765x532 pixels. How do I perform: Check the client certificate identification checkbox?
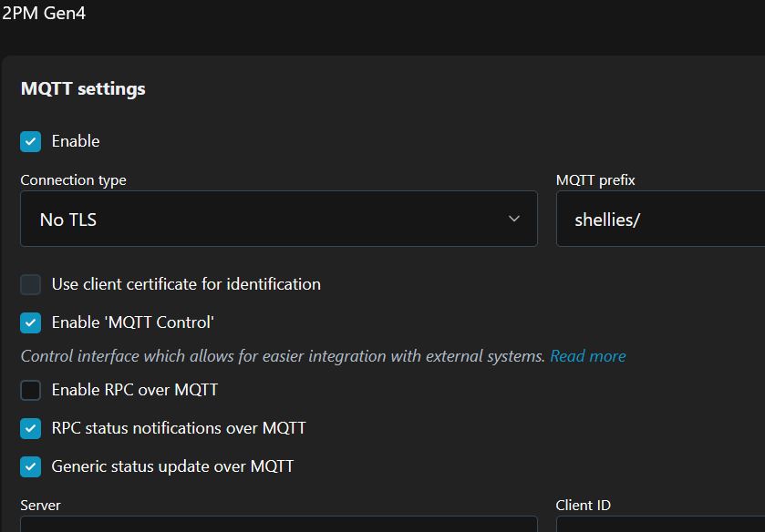[31, 284]
